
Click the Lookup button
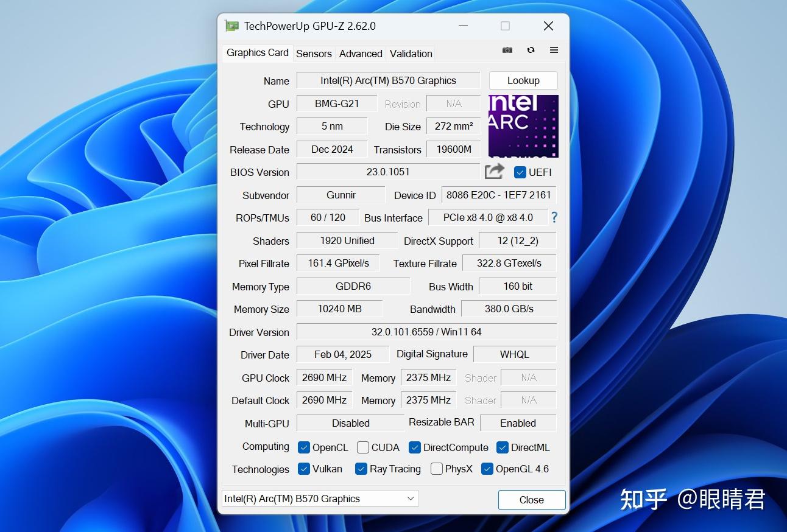click(523, 80)
